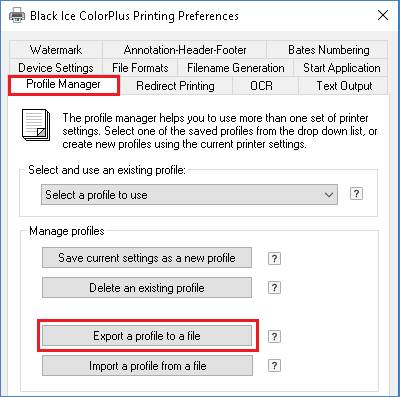The image size is (400, 397).
Task: Save current settings as a new profile
Action: (x=147, y=258)
